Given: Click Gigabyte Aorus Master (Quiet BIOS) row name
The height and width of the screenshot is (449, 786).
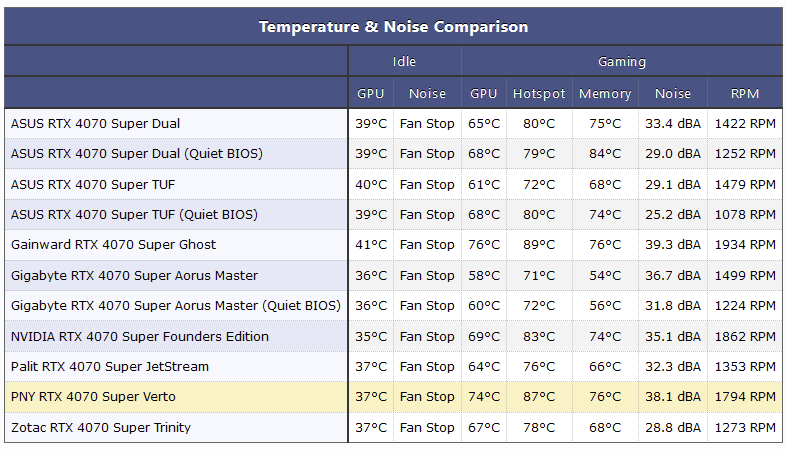Looking at the screenshot, I should [175, 306].
